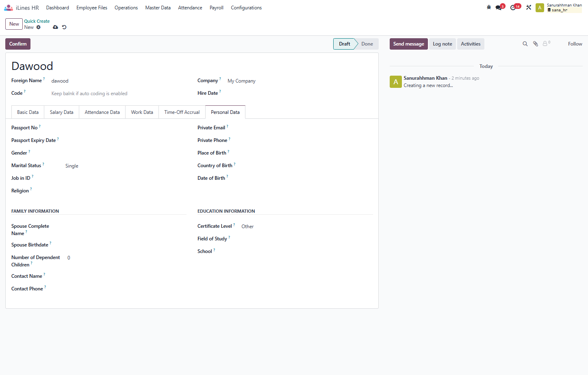Search messages with the magnifier icon

tap(525, 44)
